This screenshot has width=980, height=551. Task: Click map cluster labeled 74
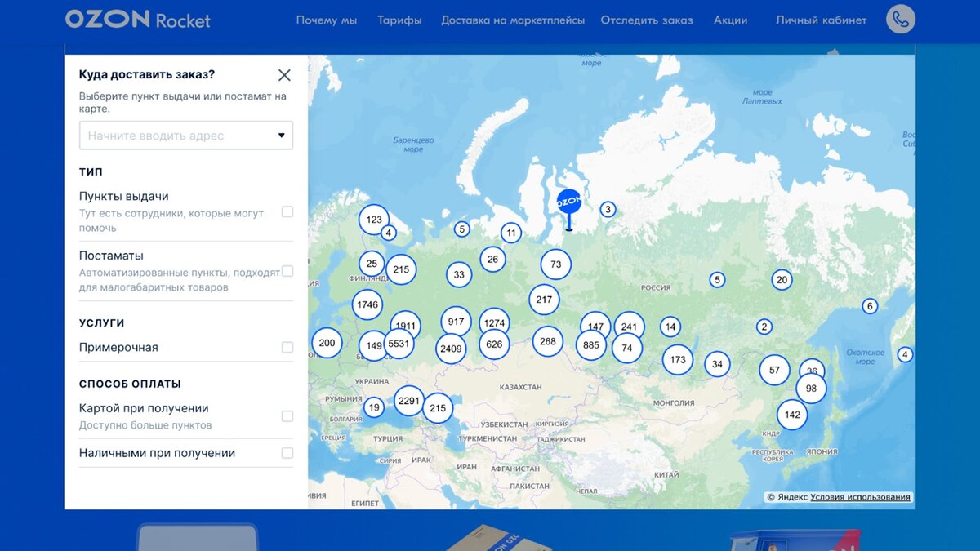click(x=626, y=348)
